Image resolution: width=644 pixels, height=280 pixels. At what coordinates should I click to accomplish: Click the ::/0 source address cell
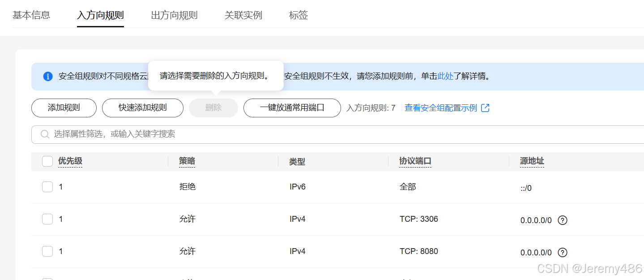tap(526, 188)
